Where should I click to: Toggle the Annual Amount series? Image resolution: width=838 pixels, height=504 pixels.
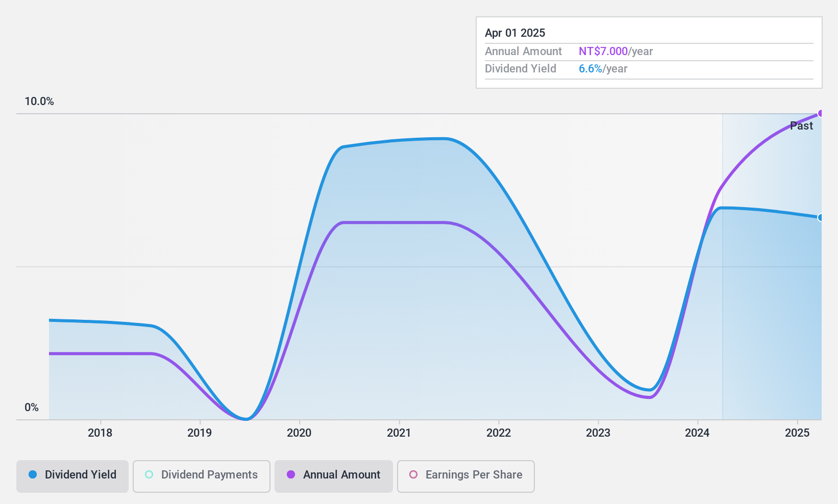(x=334, y=476)
